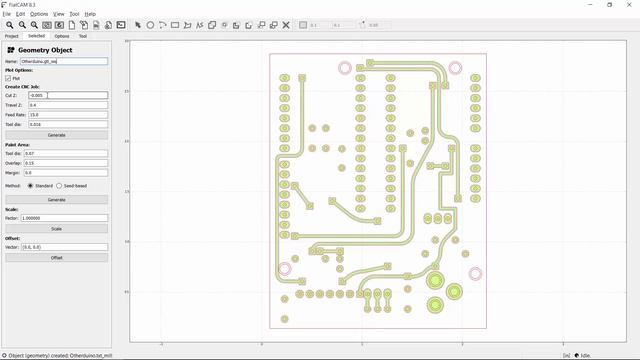Toggle the snap to grid icon
This screenshot has height=360, width=640.
point(303,25)
